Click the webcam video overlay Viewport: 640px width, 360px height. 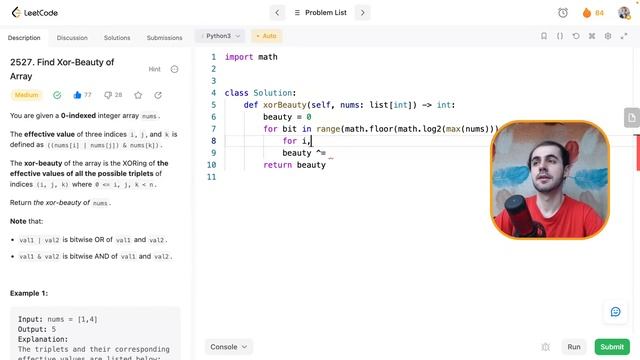[550, 180]
